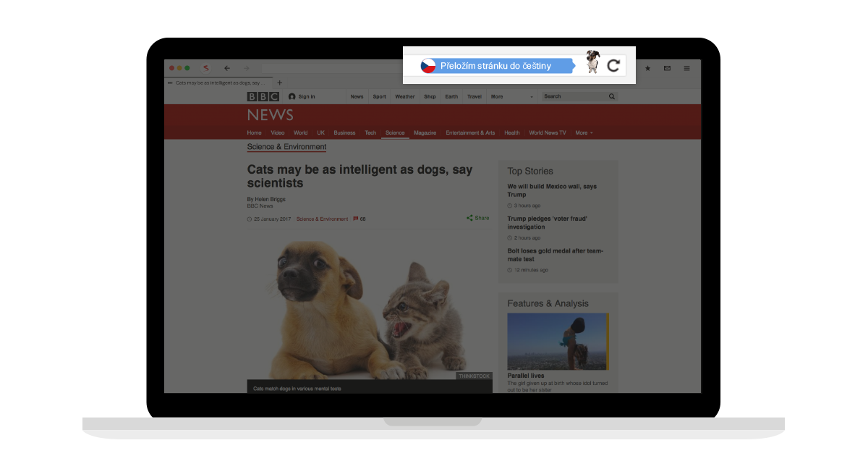Expand the News navigation More menu

[x=584, y=133]
